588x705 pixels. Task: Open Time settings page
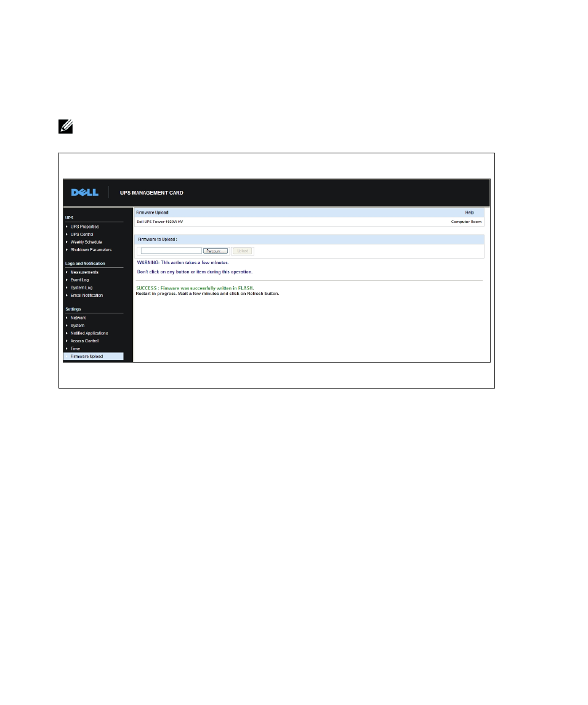(x=75, y=348)
